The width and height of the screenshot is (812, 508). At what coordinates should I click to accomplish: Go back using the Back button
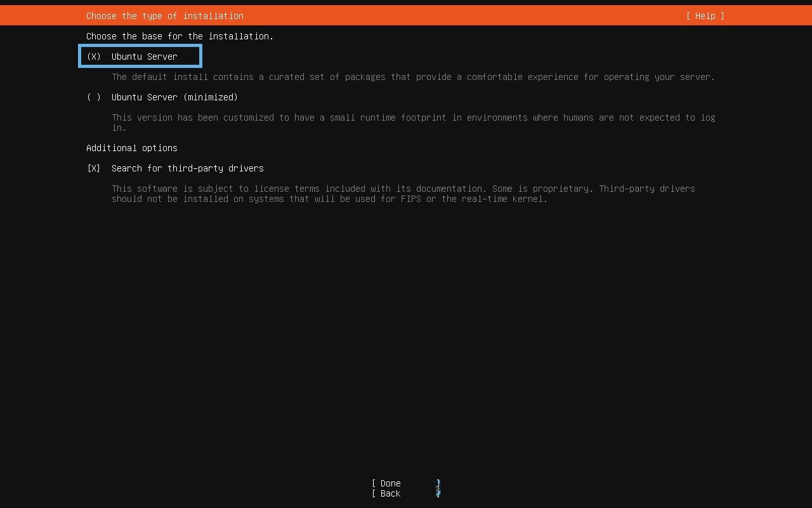click(388, 493)
